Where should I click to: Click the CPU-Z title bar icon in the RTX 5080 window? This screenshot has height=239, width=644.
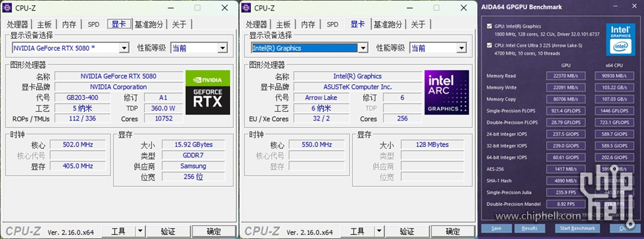coord(7,7)
